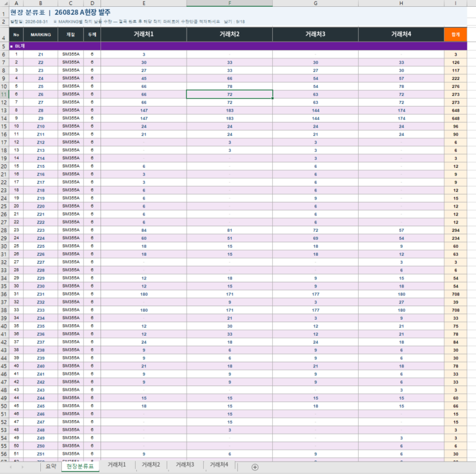Open the 요약 sheet tab

point(51,467)
